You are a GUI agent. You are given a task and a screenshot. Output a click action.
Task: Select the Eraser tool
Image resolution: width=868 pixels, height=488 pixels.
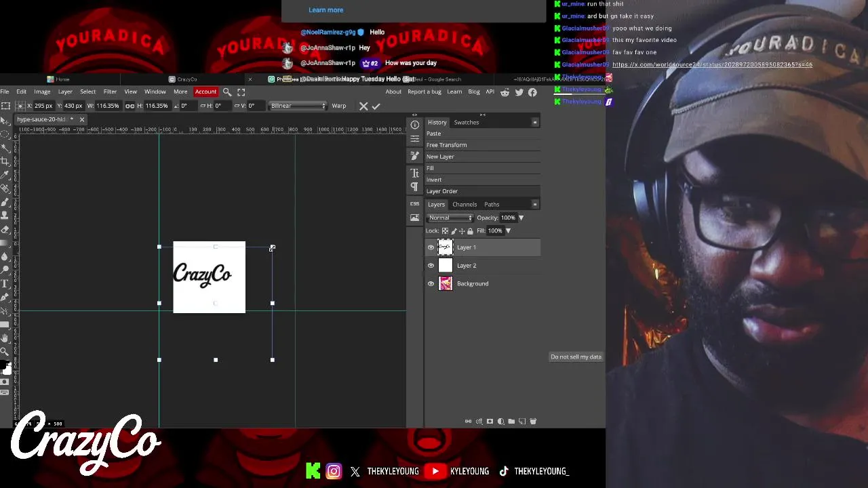point(5,229)
